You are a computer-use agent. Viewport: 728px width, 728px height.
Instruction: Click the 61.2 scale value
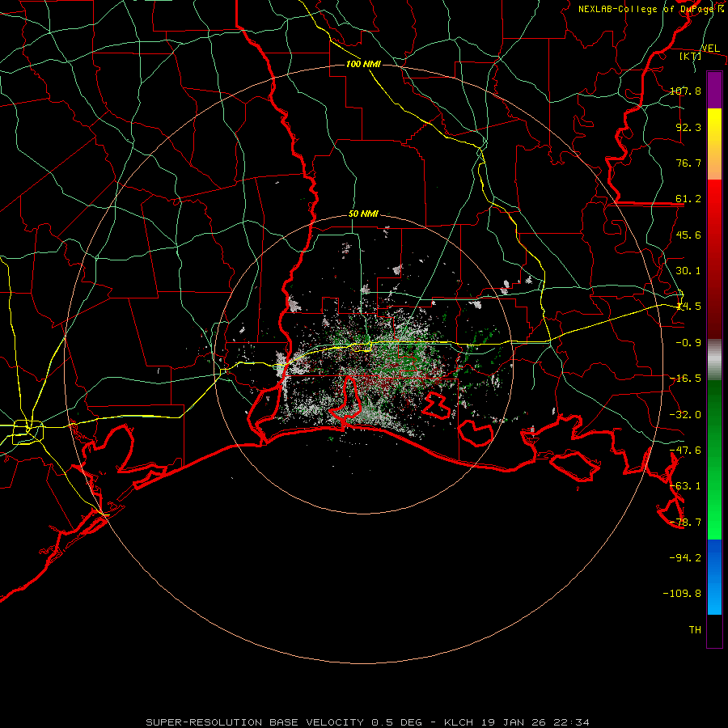[x=688, y=199]
